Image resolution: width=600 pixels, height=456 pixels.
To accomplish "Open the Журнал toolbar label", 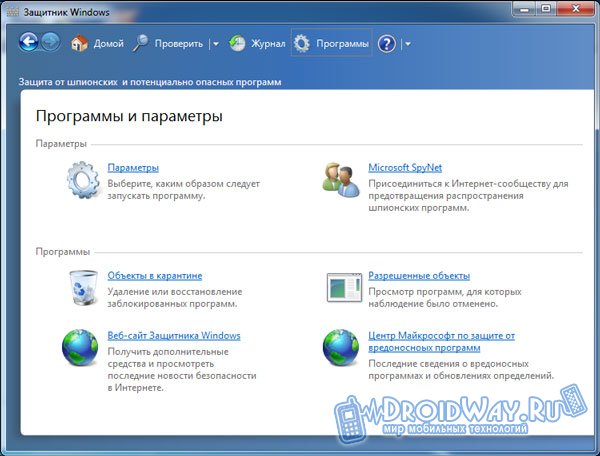I will point(268,44).
